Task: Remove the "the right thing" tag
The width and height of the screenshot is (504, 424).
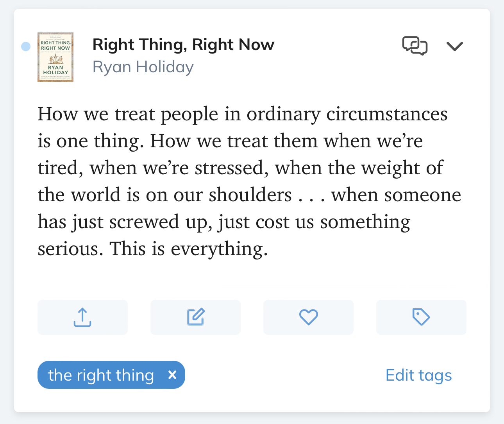Action: tap(172, 375)
